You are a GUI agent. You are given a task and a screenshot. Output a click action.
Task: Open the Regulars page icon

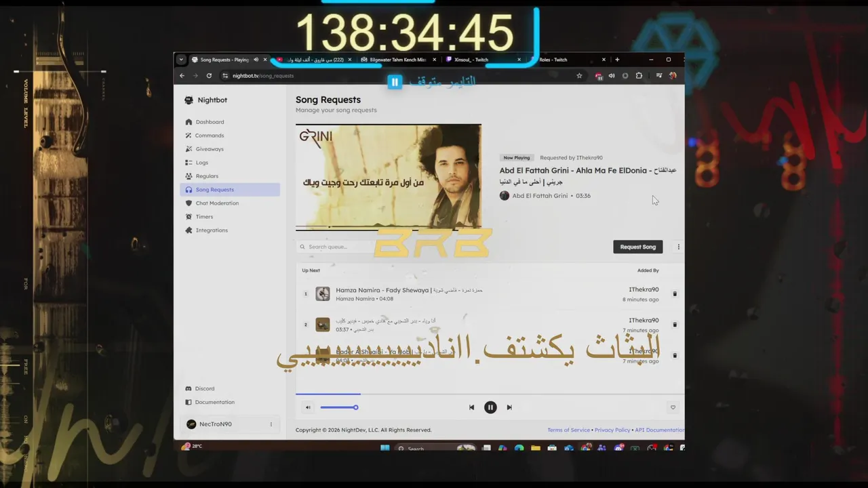[189, 176]
